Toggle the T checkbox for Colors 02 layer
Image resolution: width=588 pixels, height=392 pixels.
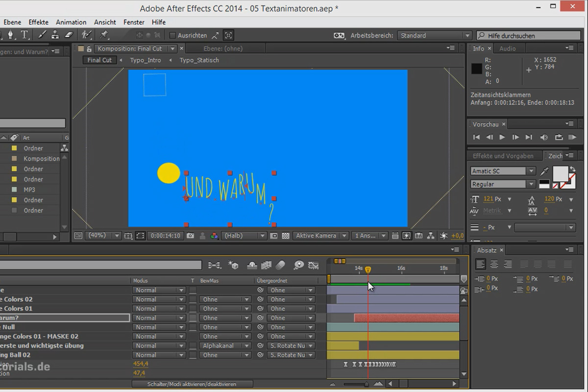point(193,299)
